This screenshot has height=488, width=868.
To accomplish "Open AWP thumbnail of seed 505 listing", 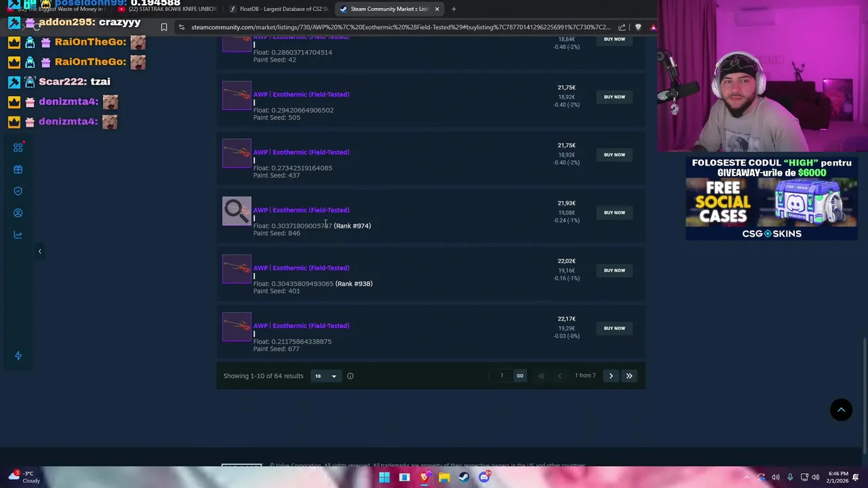I will click(237, 95).
